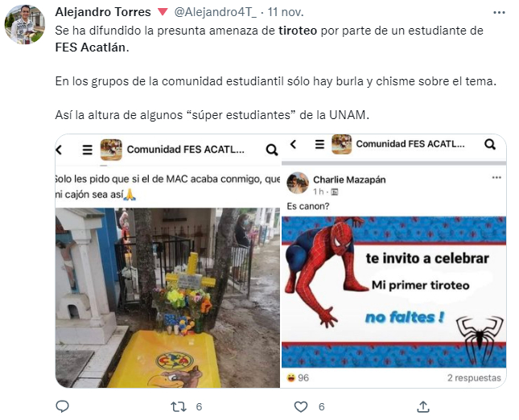Click the search magnifier in right screenshot
Viewport: 519px width, 420px height.
[490, 144]
